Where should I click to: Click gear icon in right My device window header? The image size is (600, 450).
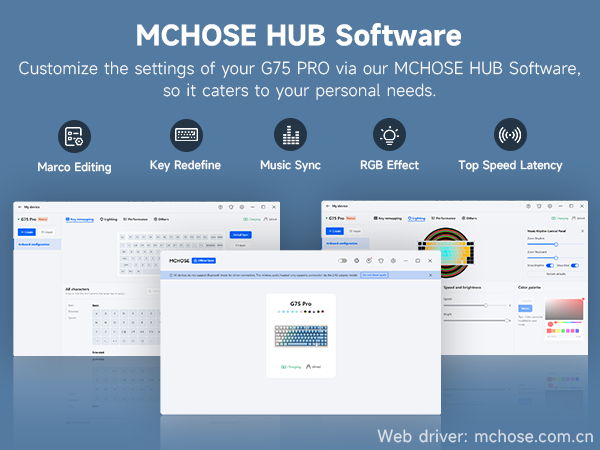coord(550,206)
